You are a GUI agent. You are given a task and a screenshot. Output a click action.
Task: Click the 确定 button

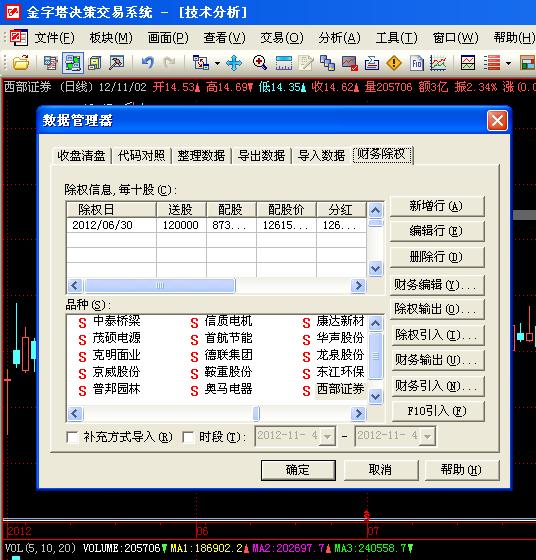(298, 470)
